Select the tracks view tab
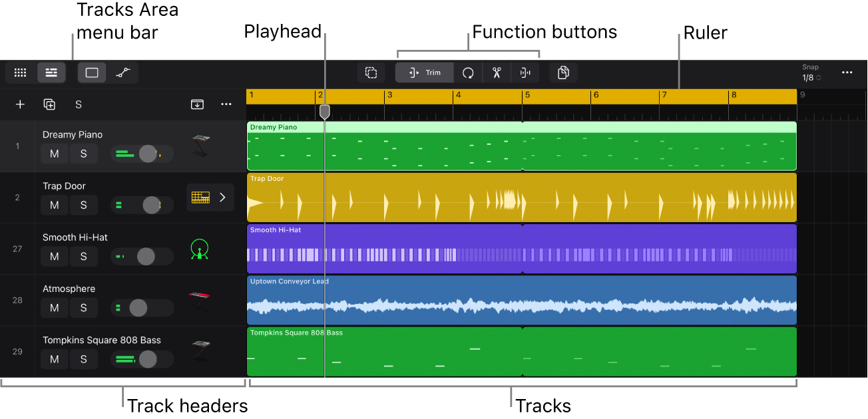The width and height of the screenshot is (868, 419). pos(51,72)
